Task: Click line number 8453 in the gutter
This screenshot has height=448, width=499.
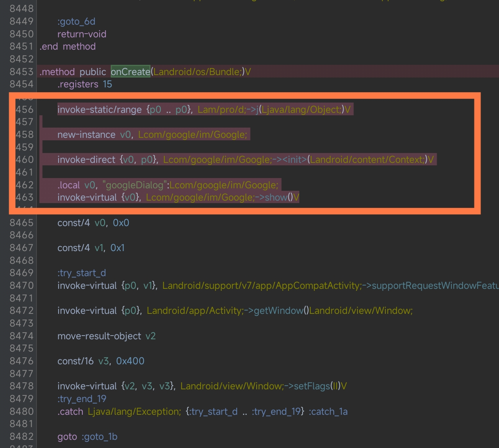Action: point(21,72)
